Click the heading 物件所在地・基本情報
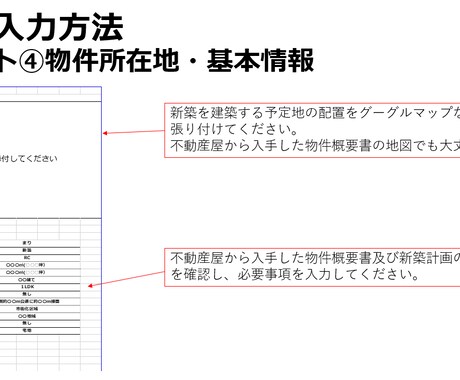The height and width of the screenshot is (380, 460). (180, 61)
